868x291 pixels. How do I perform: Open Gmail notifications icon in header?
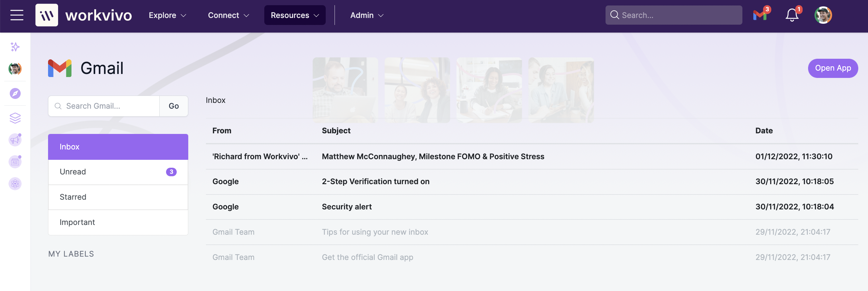pos(761,15)
